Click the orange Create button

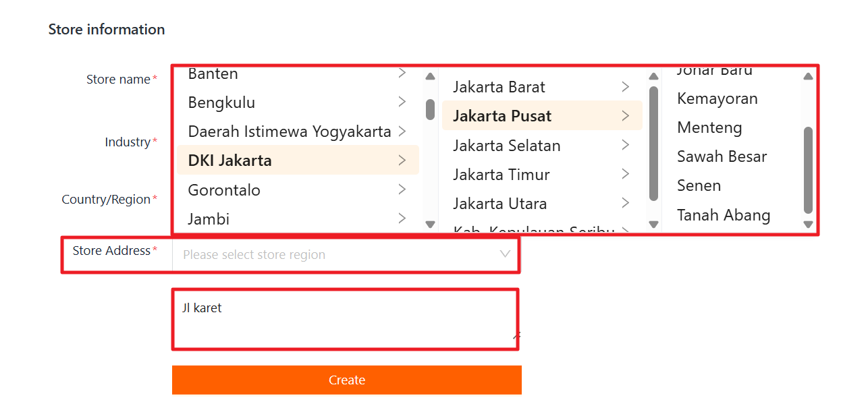point(346,380)
